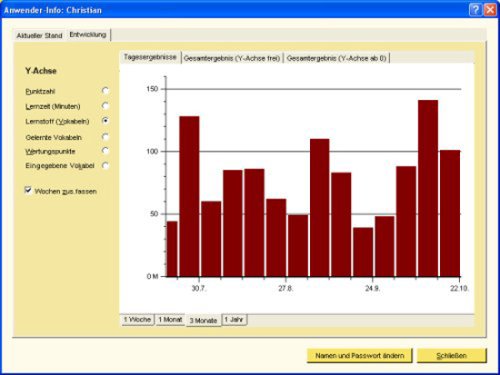Open the help question mark button

pos(475,10)
